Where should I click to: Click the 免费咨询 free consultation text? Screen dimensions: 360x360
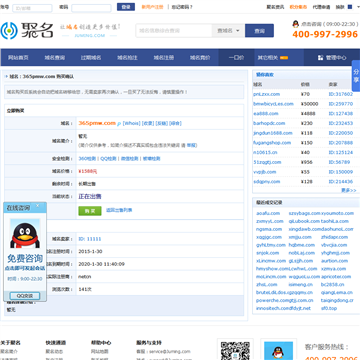(25, 259)
